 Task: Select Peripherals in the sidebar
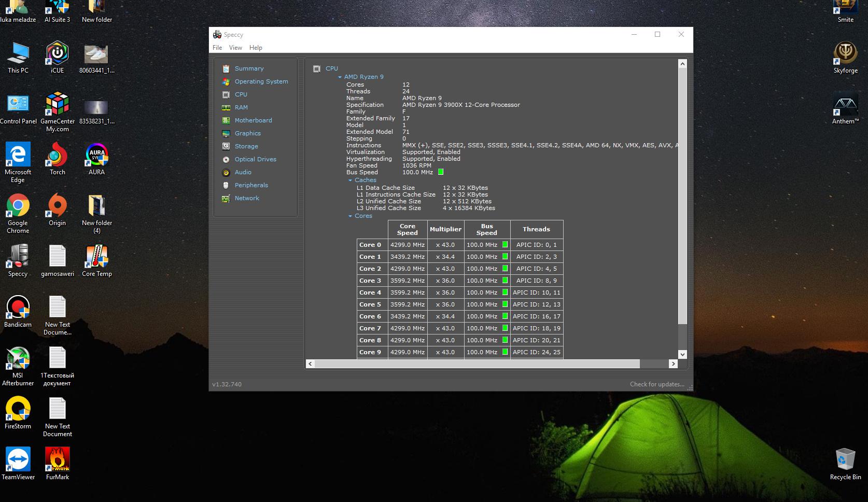tap(251, 185)
